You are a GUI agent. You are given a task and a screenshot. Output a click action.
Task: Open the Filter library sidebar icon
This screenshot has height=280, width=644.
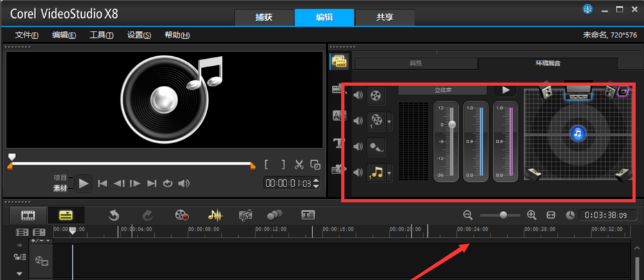(x=339, y=170)
